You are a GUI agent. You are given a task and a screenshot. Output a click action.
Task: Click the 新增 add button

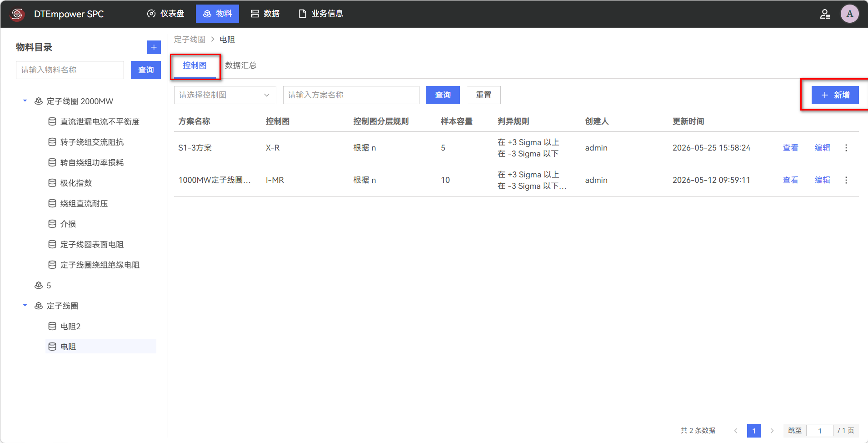(x=835, y=95)
